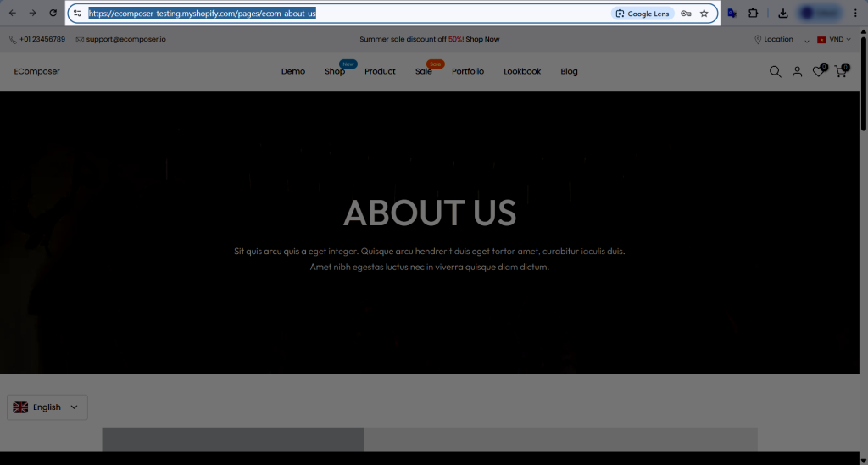Open the Lookbook menu item
Viewport: 868px width, 465px height.
[522, 71]
